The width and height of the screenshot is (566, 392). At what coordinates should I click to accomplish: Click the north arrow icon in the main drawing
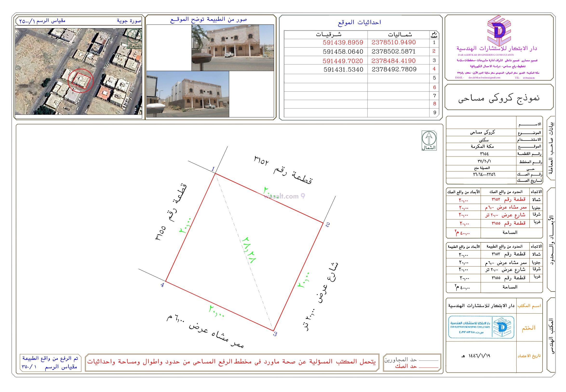[429, 141]
